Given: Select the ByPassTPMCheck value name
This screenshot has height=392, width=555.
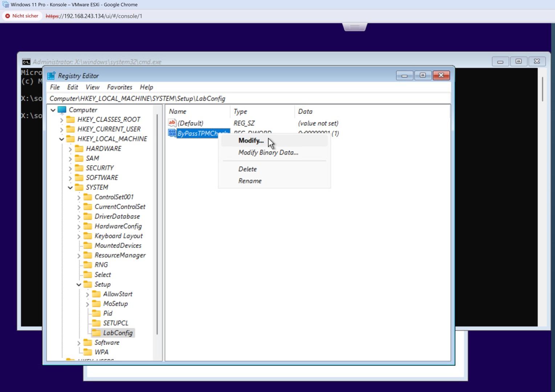Looking at the screenshot, I should tap(203, 133).
